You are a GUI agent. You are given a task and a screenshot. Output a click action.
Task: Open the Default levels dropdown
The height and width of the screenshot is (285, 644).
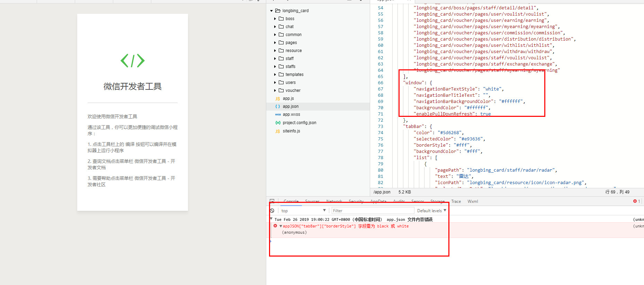tap(431, 211)
